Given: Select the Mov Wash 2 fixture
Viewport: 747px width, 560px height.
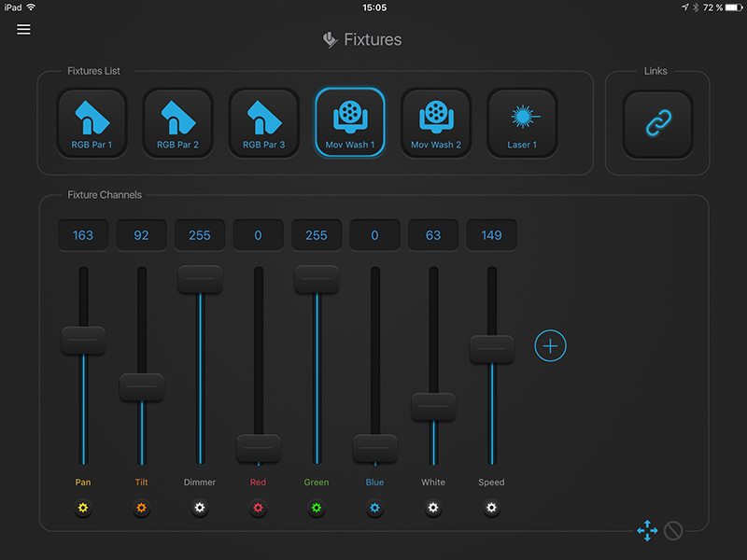Looking at the screenshot, I should [x=436, y=123].
